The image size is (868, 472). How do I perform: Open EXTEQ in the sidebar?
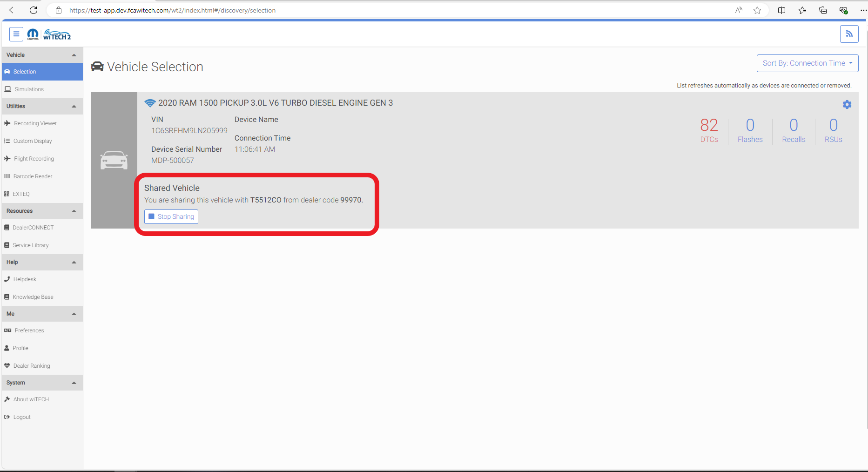pos(42,194)
